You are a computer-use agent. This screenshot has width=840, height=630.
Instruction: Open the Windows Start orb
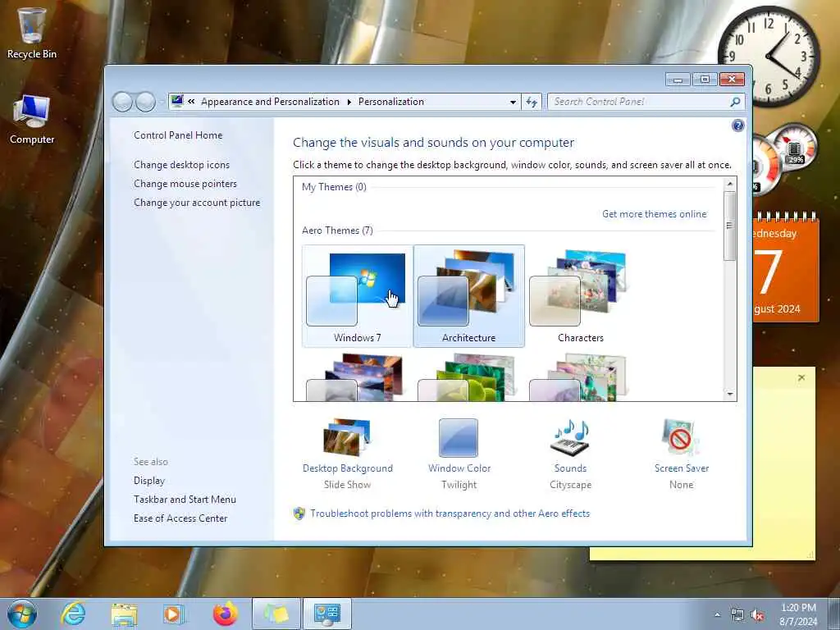point(22,614)
